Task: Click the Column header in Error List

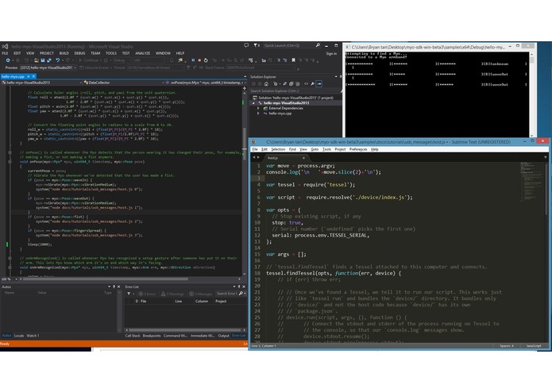Action: pyautogui.click(x=202, y=302)
